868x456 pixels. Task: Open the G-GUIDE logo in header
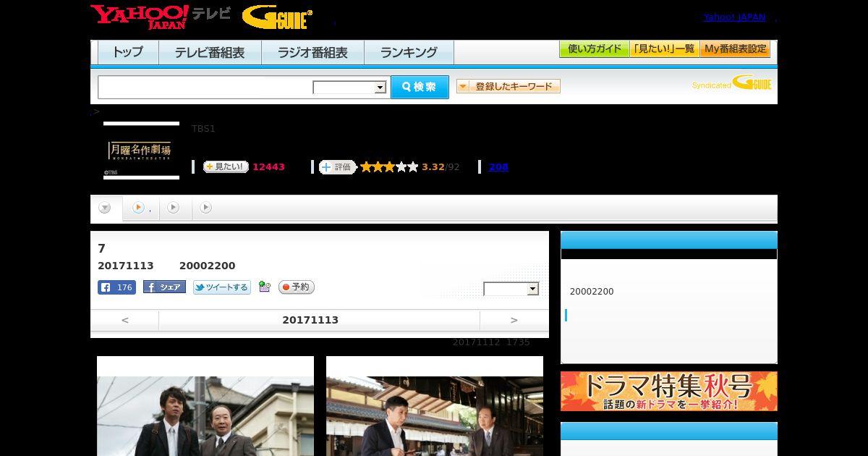277,17
